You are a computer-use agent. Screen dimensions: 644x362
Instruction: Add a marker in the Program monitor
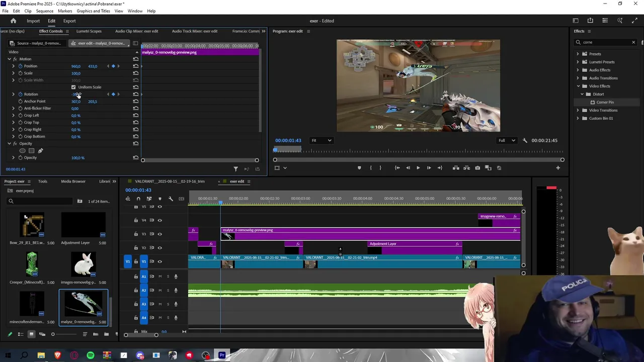click(x=359, y=168)
